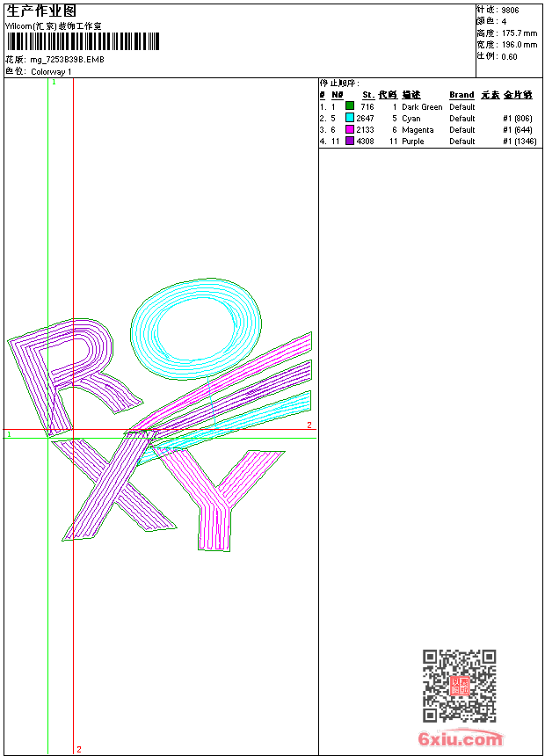Click the height value 175.7 mm

(520, 33)
